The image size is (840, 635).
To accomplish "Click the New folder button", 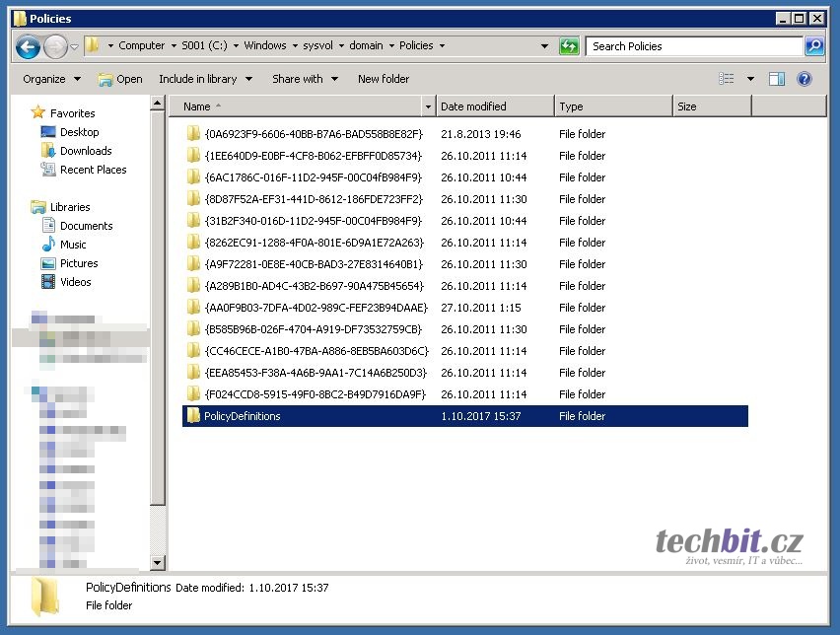I will point(383,79).
